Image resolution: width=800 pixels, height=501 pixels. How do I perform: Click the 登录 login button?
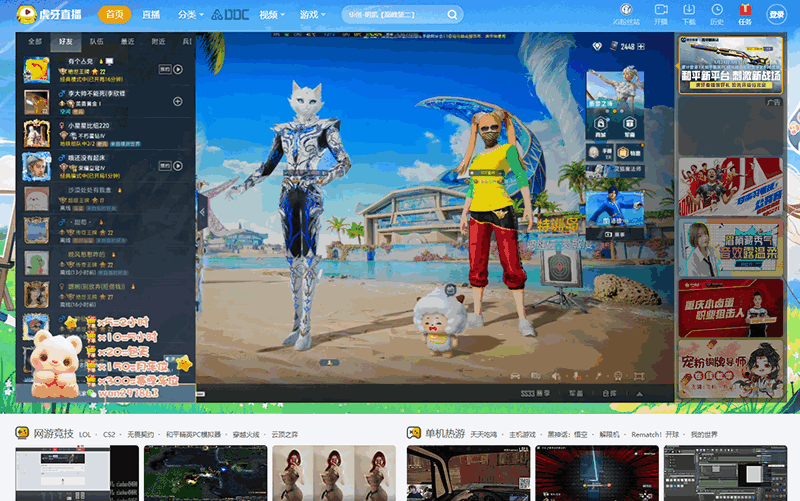point(777,15)
